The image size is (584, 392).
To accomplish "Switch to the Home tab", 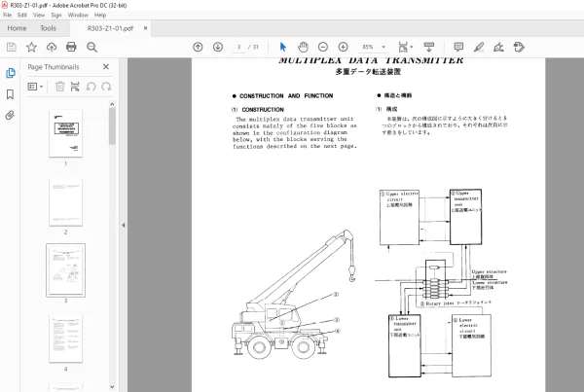I will (17, 28).
